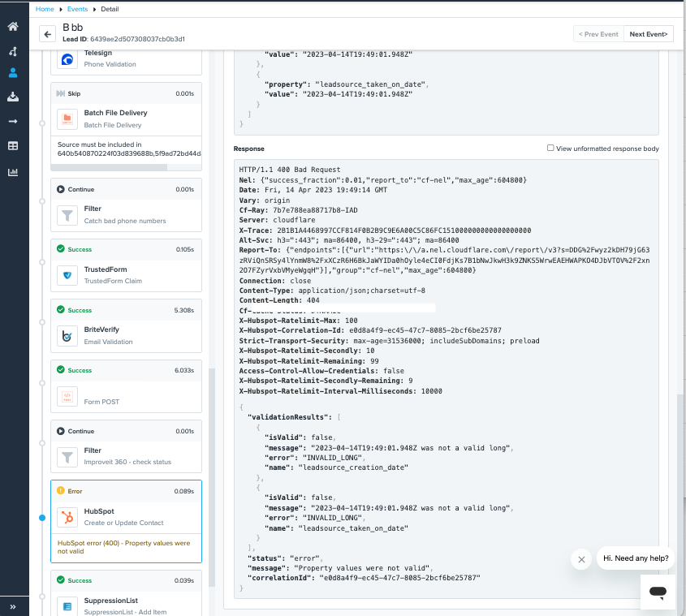686x616 pixels.
Task: Open the leads person icon in sidebar
Action: point(13,72)
